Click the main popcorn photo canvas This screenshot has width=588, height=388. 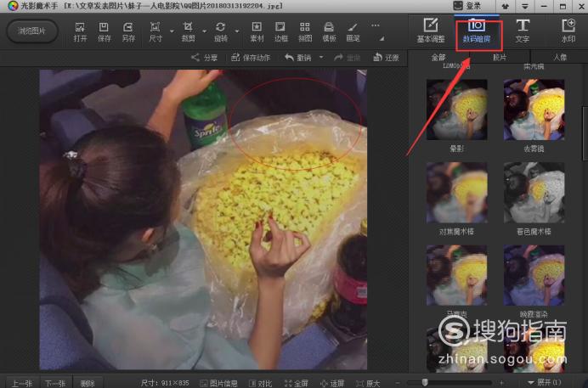point(203,219)
